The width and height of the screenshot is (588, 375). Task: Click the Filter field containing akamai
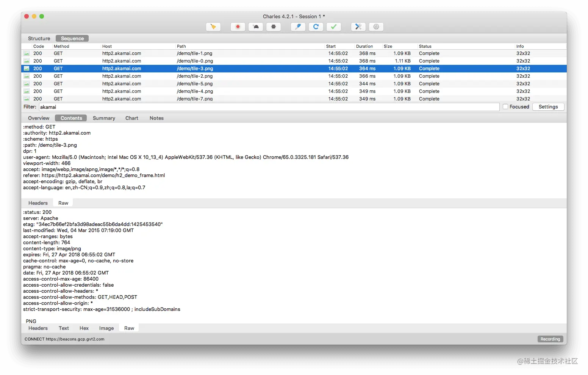[x=269, y=107]
